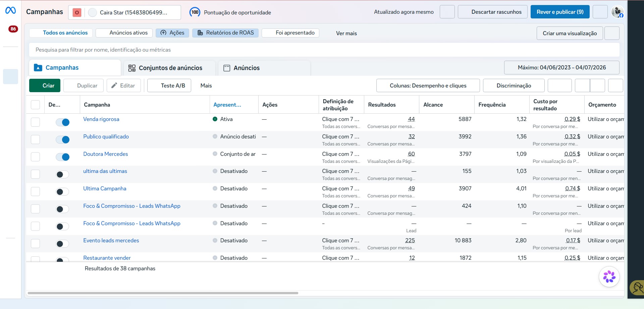Click the Atualizado agora mesmo text
The image size is (644, 309).
pos(404,12)
